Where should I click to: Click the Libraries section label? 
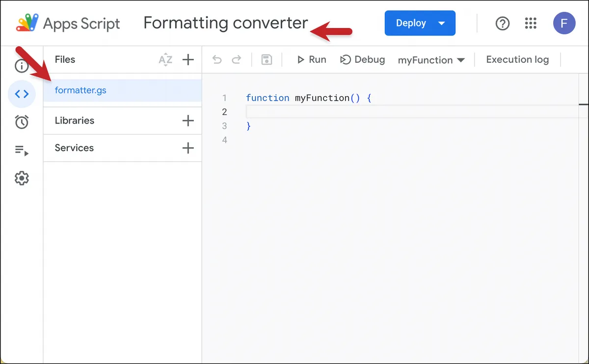pos(75,121)
